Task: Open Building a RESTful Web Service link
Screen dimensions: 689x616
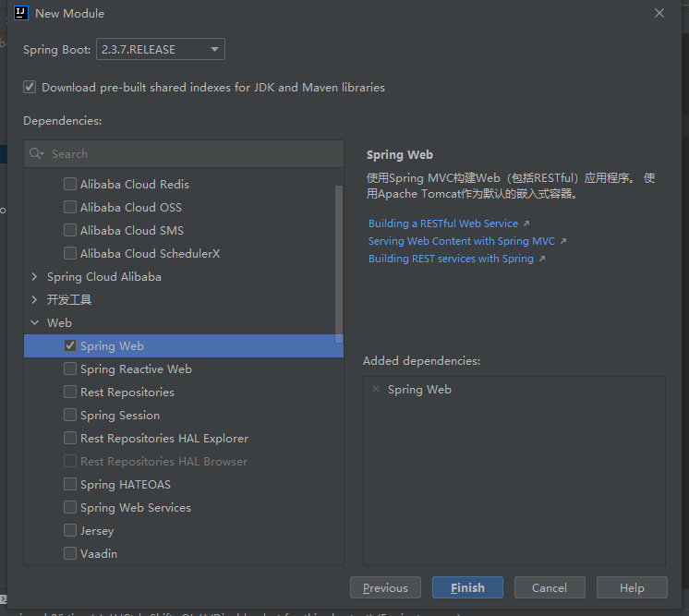Action: (443, 223)
